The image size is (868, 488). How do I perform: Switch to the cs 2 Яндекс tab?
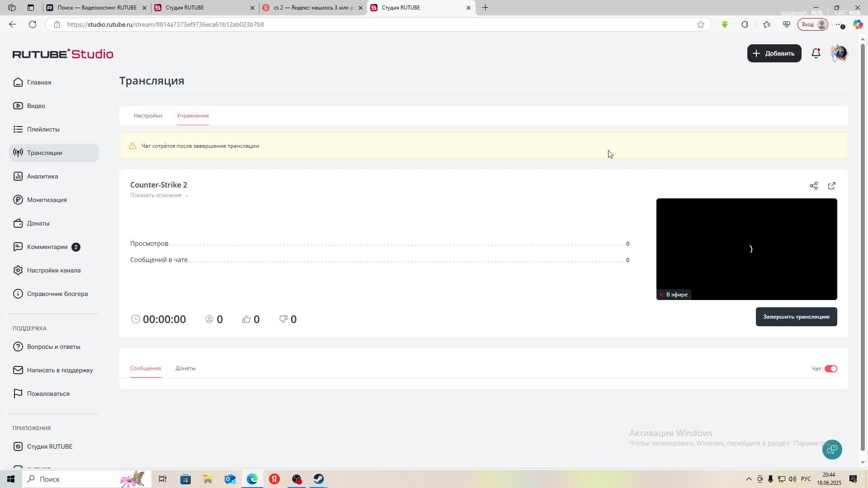[313, 8]
